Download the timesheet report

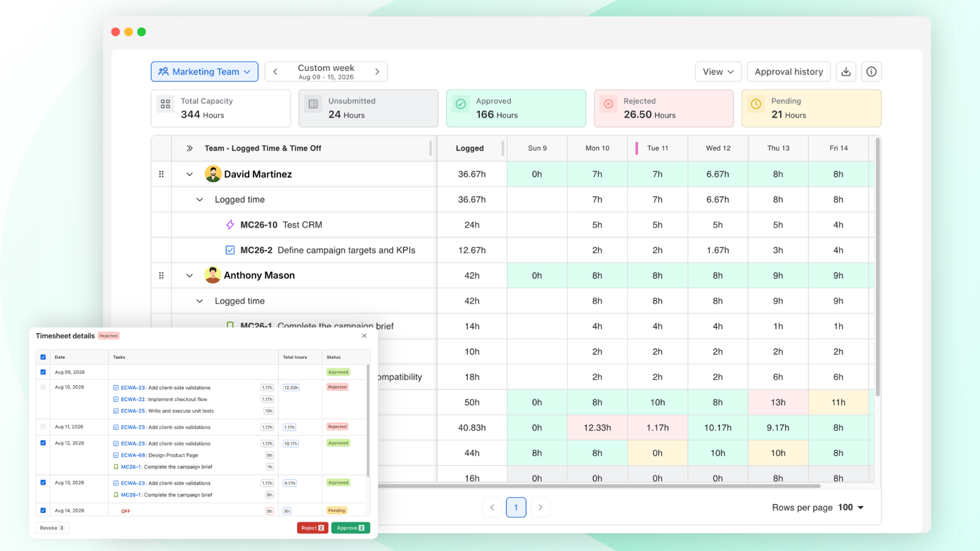(x=846, y=72)
